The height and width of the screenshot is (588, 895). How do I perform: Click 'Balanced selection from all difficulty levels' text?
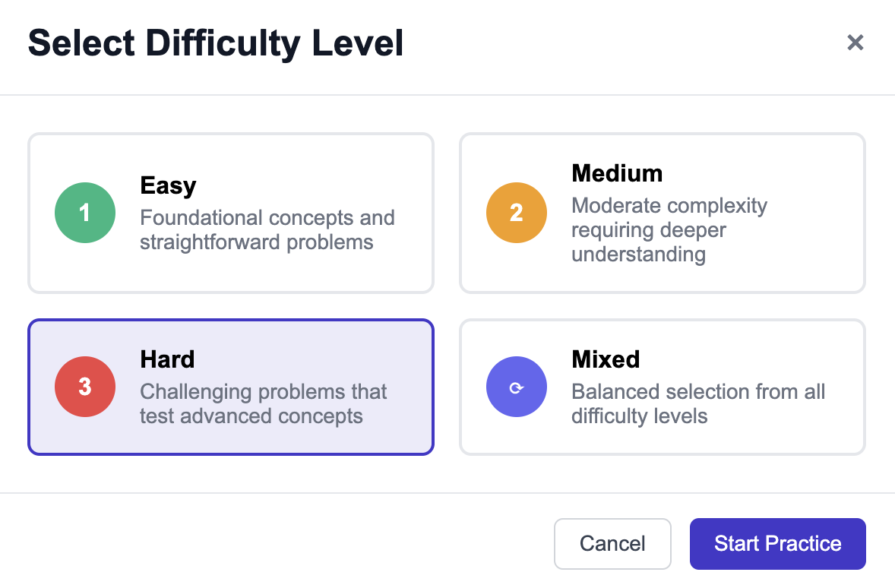click(x=697, y=404)
